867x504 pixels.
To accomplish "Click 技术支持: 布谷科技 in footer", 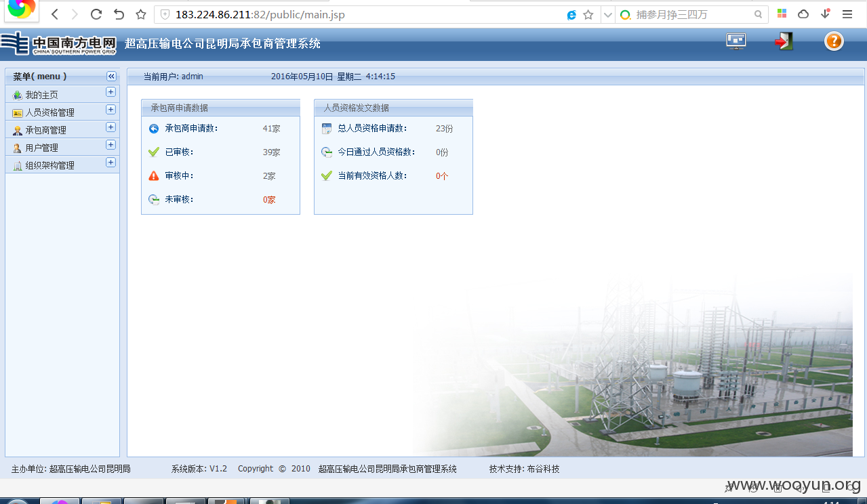I will 525,469.
